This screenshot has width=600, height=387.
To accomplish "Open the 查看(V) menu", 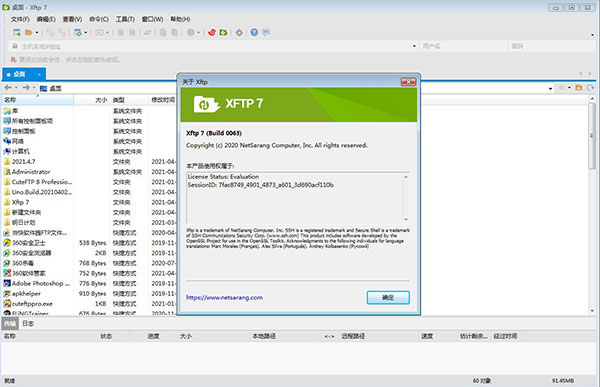I will point(72,19).
